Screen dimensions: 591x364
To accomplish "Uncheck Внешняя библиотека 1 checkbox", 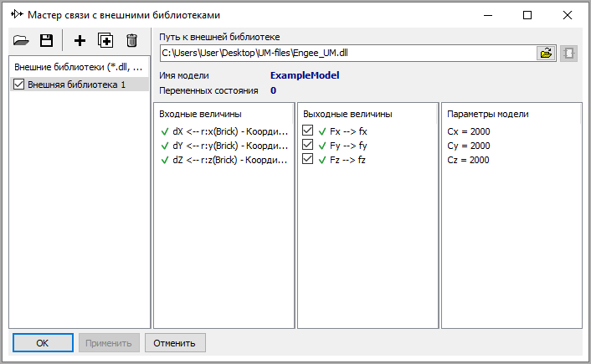I will click(x=19, y=85).
